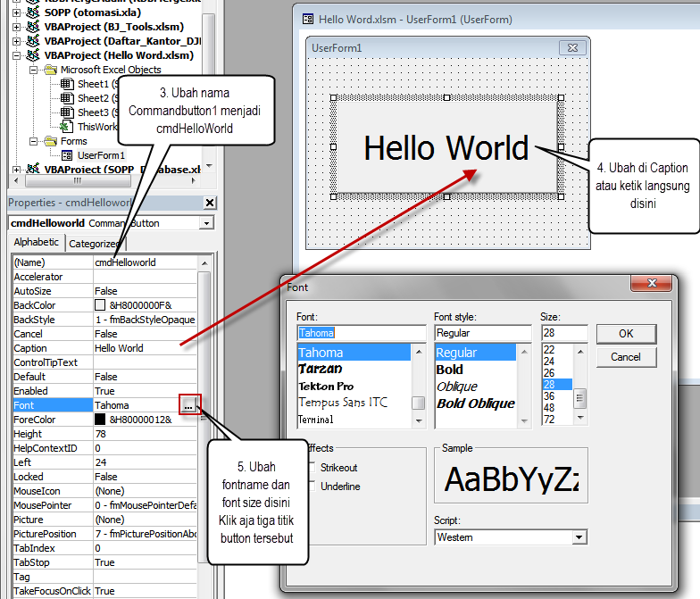Image resolution: width=700 pixels, height=599 pixels.
Task: Choose font size 36 from Size list
Action: coord(549,395)
